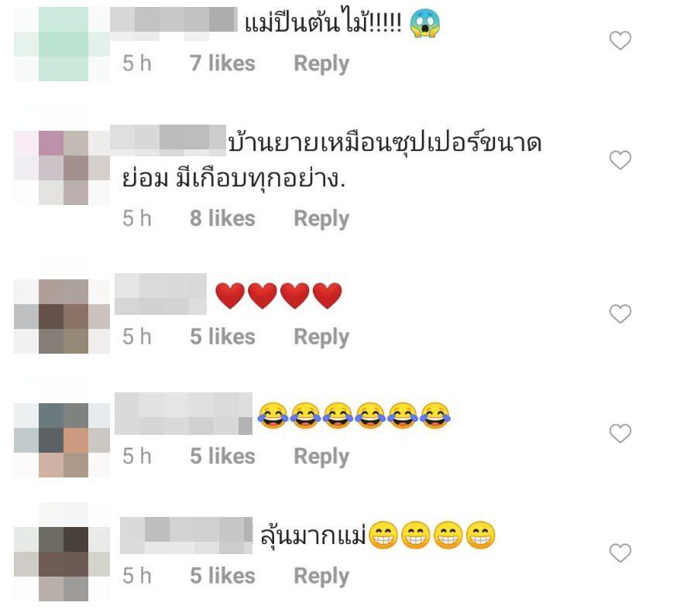The width and height of the screenshot is (673, 616).
Task: Like the comment with four grinning emojis
Action: tap(620, 553)
